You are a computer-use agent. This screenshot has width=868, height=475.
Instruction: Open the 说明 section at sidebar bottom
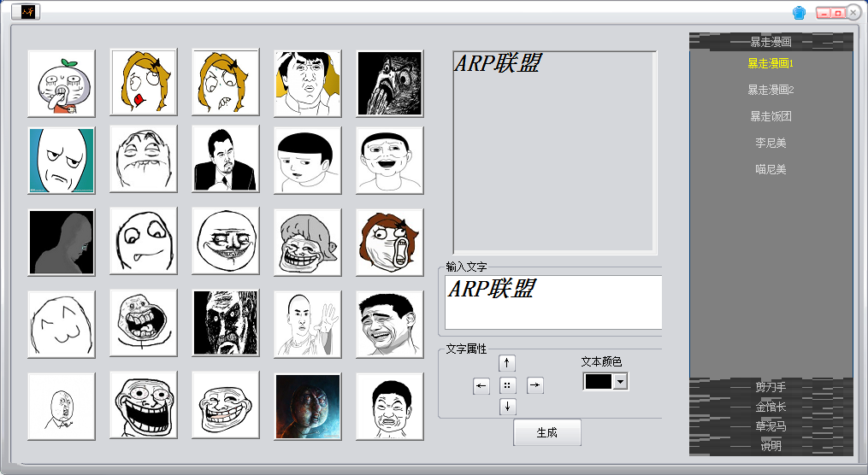pos(771,445)
